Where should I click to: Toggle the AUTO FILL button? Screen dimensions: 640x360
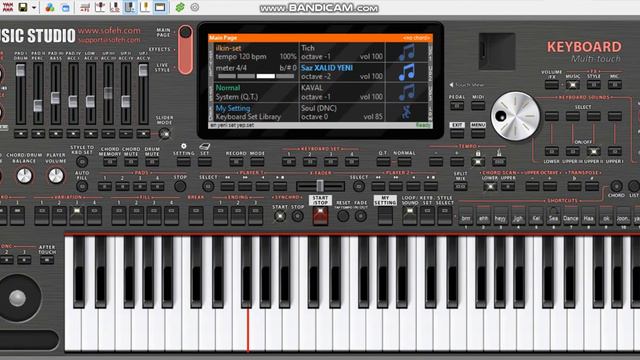pos(82,187)
